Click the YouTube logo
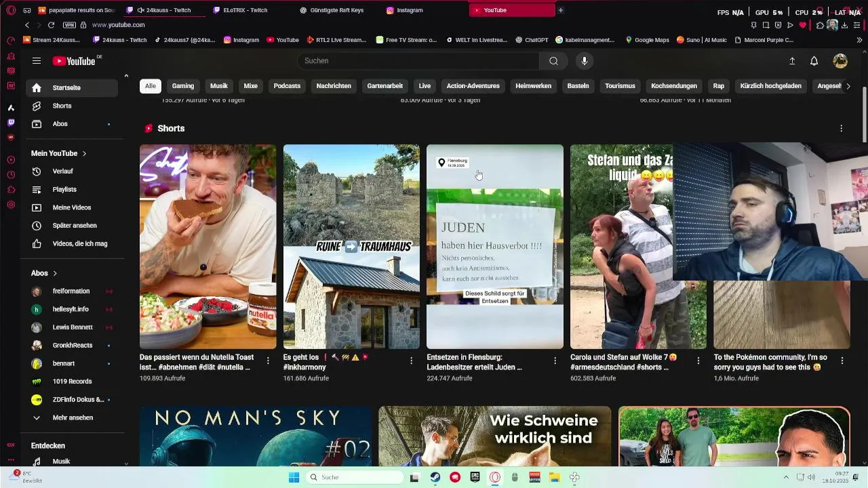868x488 pixels. click(74, 61)
